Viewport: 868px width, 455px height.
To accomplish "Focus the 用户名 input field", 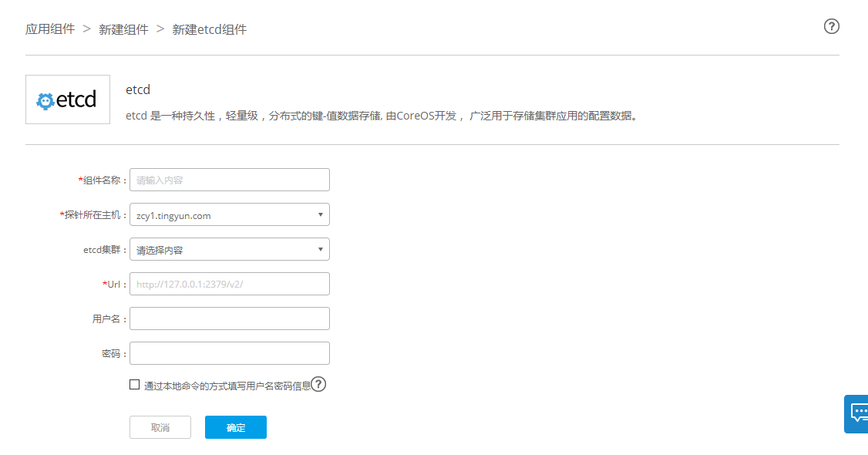I will (230, 318).
